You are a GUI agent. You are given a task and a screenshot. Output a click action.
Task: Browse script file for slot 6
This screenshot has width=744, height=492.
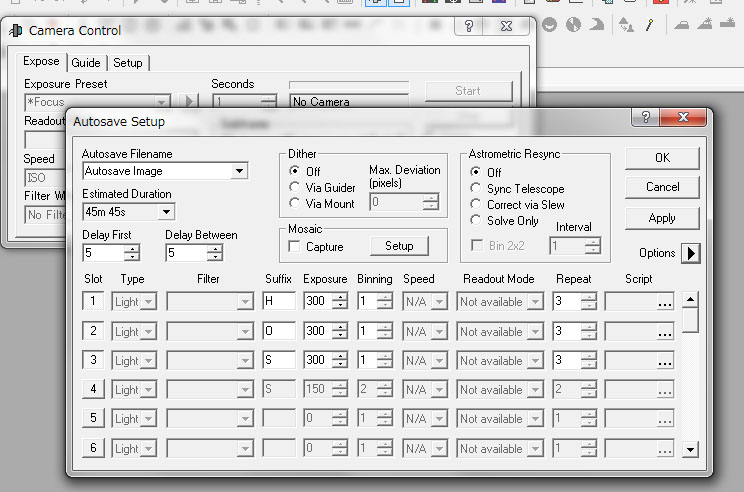[665, 449]
